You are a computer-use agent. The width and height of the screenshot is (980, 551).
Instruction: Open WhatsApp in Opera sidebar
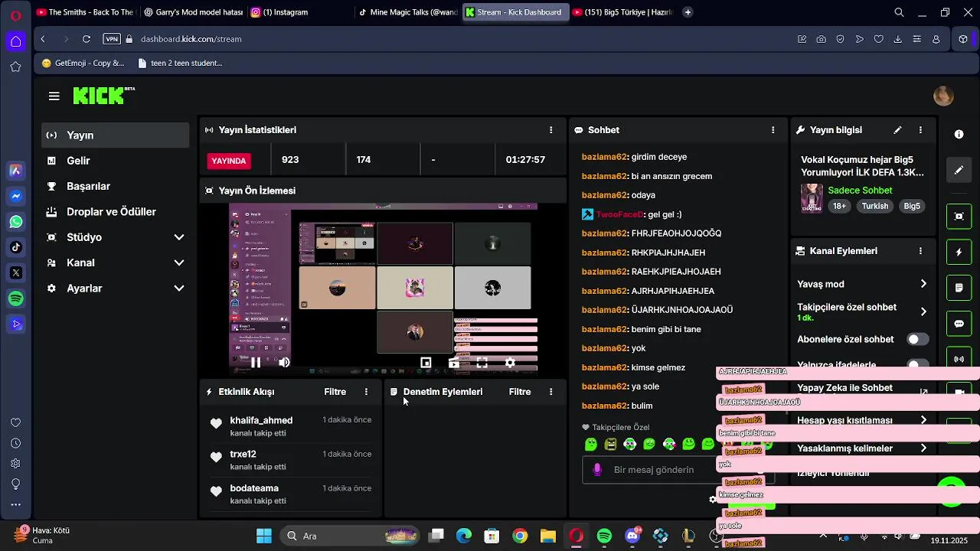pos(15,222)
